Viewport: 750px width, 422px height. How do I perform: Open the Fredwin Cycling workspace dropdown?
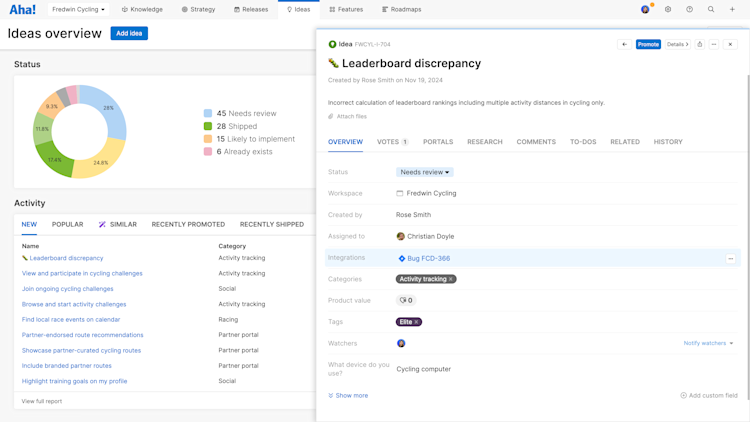click(x=78, y=9)
